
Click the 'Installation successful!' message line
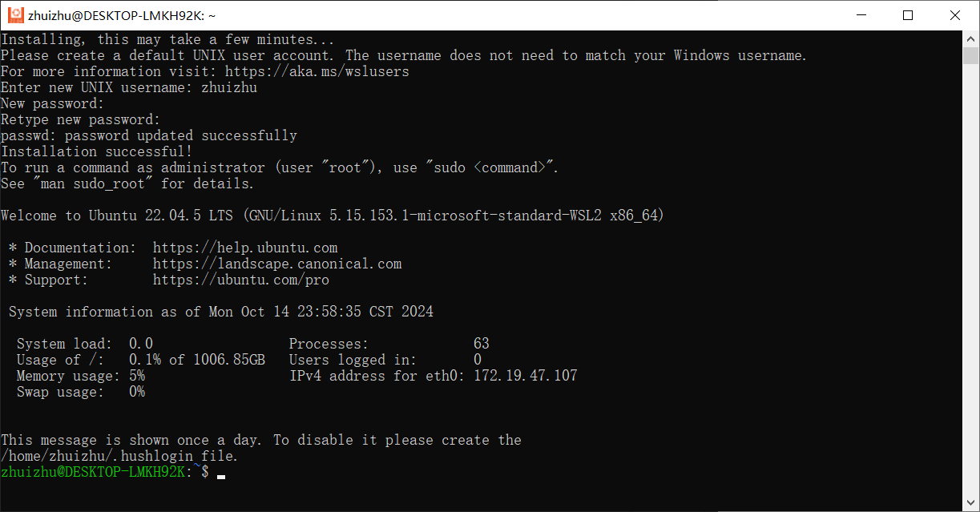pyautogui.click(x=97, y=151)
